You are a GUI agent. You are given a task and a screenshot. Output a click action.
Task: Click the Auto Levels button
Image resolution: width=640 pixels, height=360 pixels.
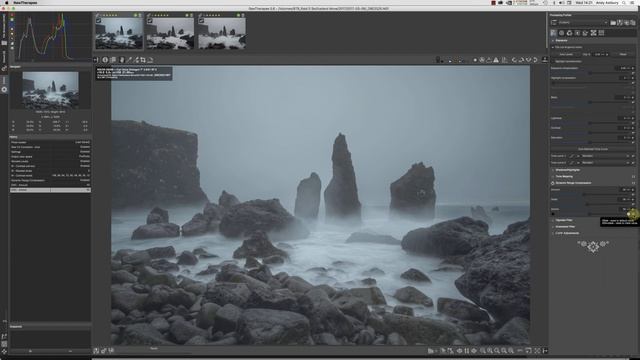pyautogui.click(x=566, y=54)
